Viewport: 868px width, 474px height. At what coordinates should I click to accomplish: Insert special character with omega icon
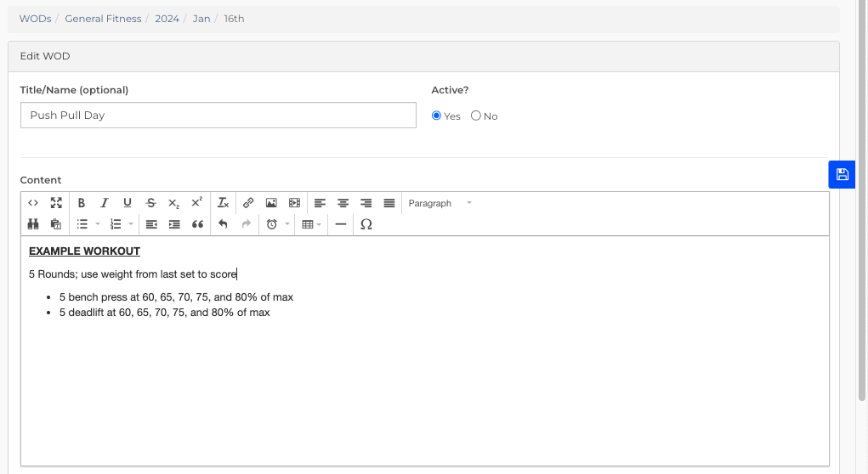click(366, 224)
